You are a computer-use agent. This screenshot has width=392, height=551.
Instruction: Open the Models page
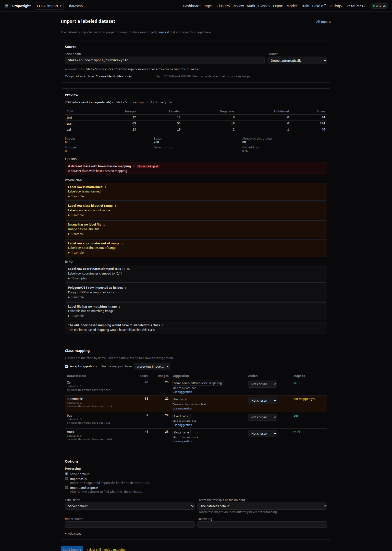coord(292,6)
